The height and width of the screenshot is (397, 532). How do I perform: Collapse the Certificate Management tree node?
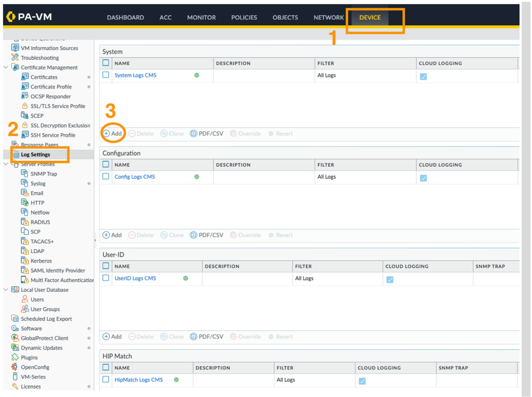click(x=6, y=68)
